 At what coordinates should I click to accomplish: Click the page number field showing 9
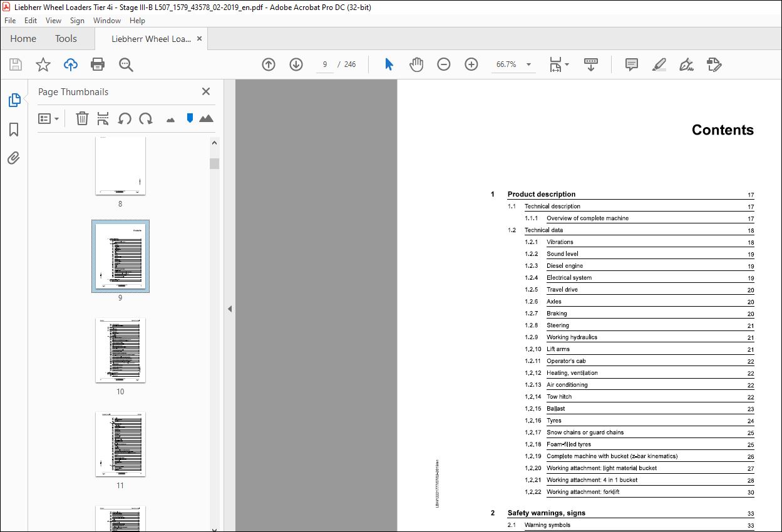325,64
